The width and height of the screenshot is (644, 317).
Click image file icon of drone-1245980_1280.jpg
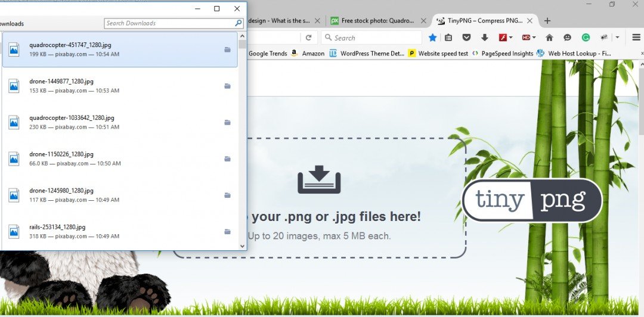(14, 195)
